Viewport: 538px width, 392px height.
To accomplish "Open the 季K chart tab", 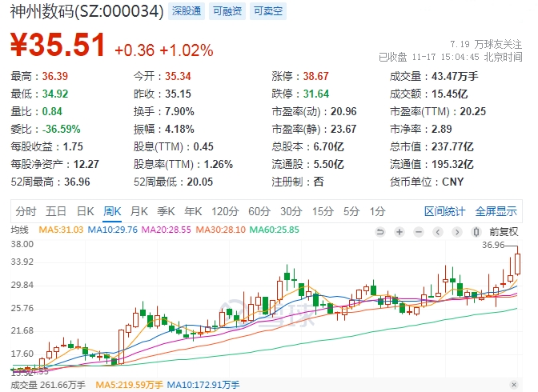I will tap(166, 211).
